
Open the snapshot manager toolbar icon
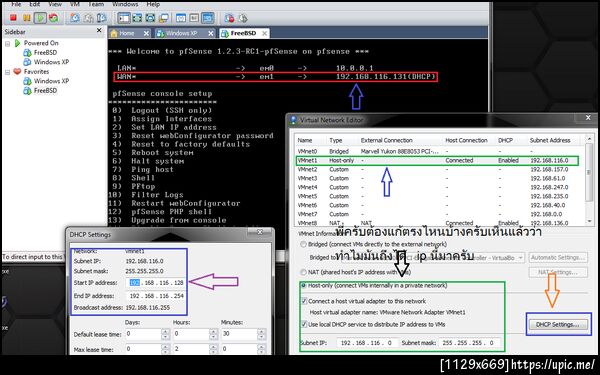click(x=101, y=18)
